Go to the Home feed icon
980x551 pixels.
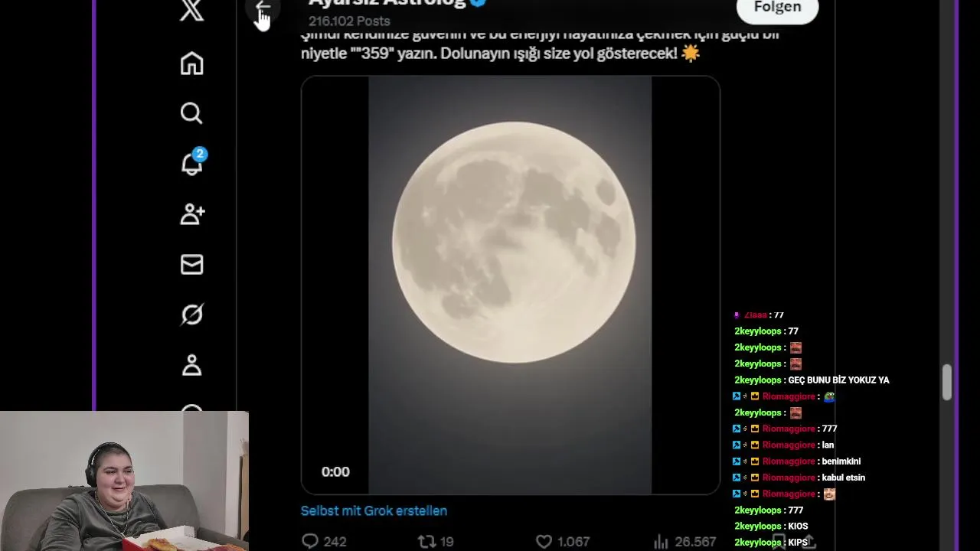click(191, 63)
